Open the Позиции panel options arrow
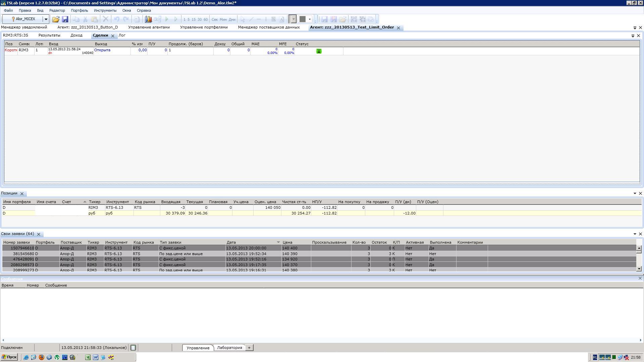Screen dimensions: 644x362 click(x=635, y=193)
